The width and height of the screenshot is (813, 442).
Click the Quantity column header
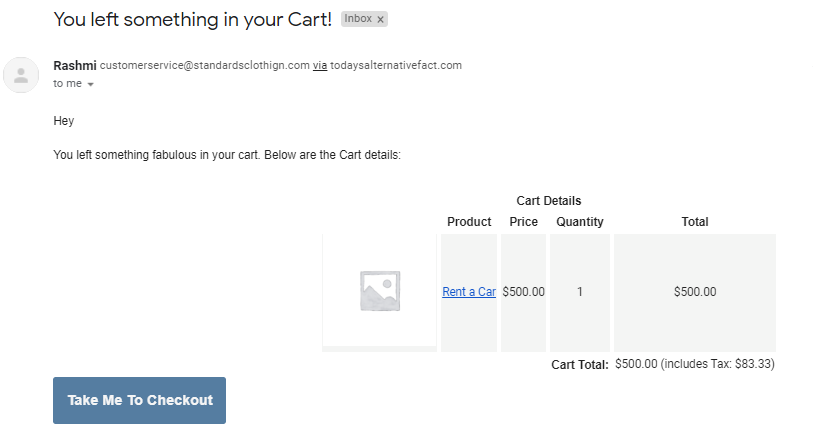pyautogui.click(x=580, y=222)
